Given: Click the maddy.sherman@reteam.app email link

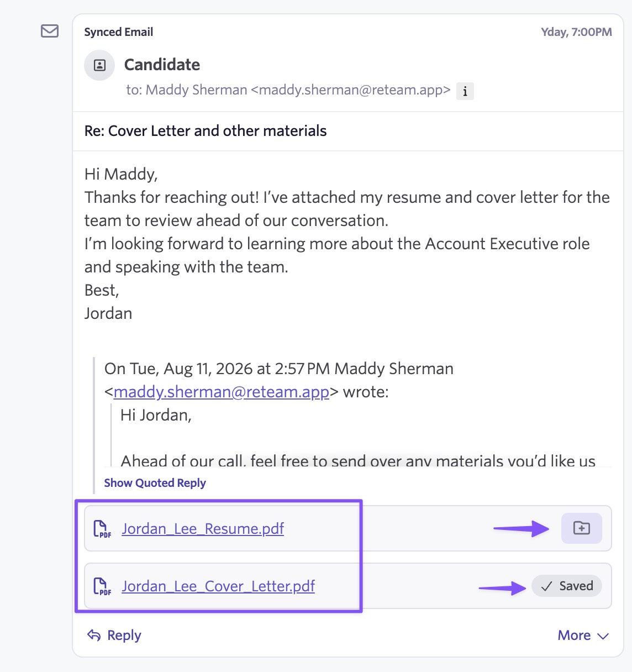Looking at the screenshot, I should pyautogui.click(x=222, y=392).
